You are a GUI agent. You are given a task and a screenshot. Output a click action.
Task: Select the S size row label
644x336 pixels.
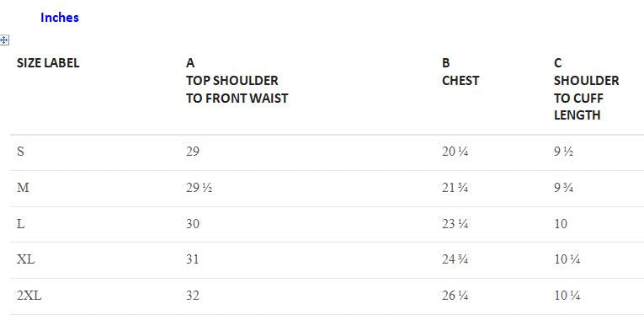coord(20,152)
